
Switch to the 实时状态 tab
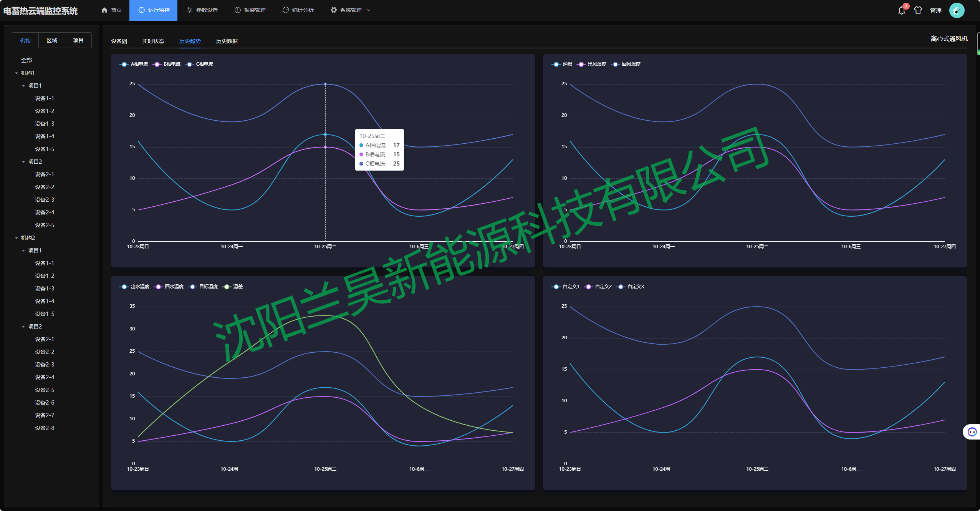click(x=153, y=41)
